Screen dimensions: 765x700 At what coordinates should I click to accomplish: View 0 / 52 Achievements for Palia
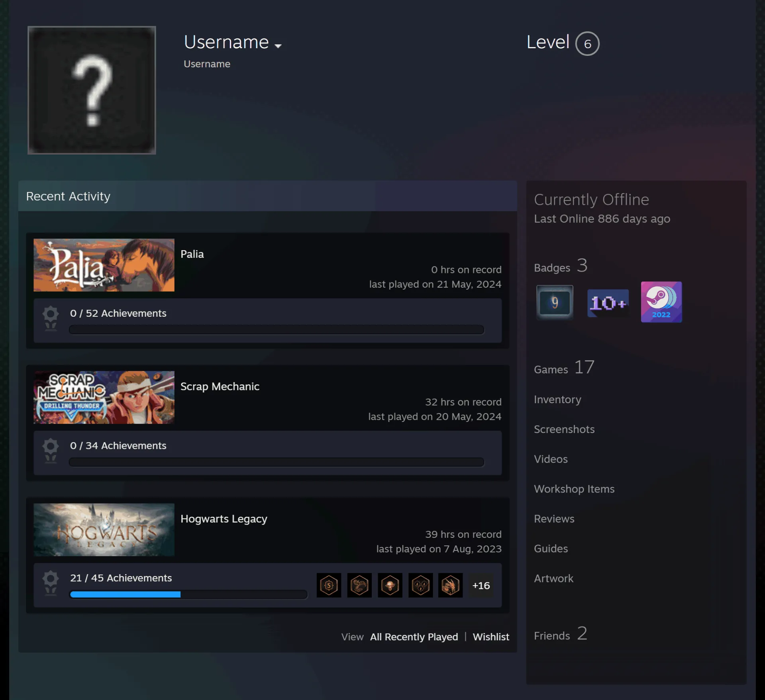[x=118, y=313]
